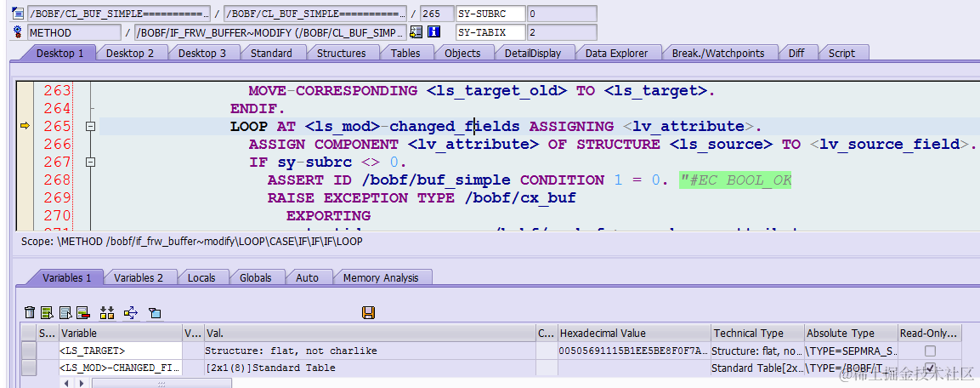
Task: Click the grey list export icon in variables toolbar
Action: [x=65, y=312]
